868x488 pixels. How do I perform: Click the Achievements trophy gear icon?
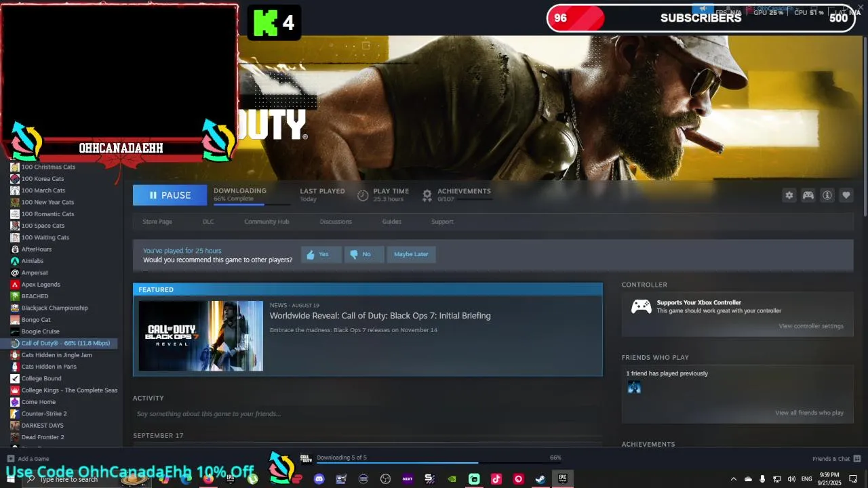tap(427, 195)
